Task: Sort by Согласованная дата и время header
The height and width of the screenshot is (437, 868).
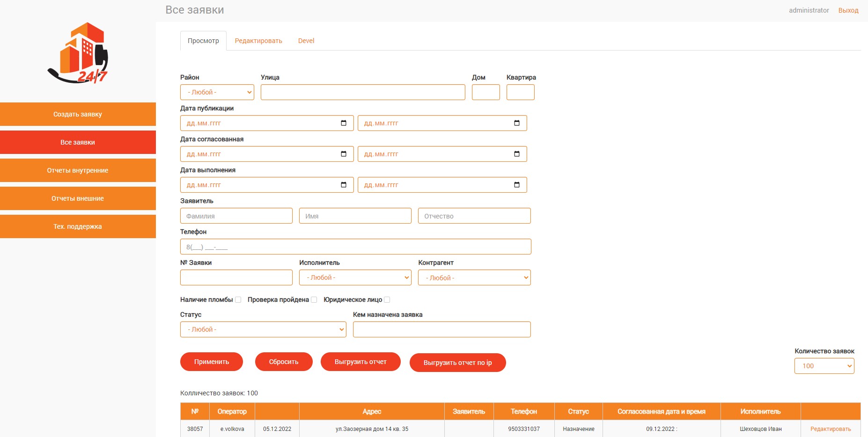Action: (x=662, y=411)
